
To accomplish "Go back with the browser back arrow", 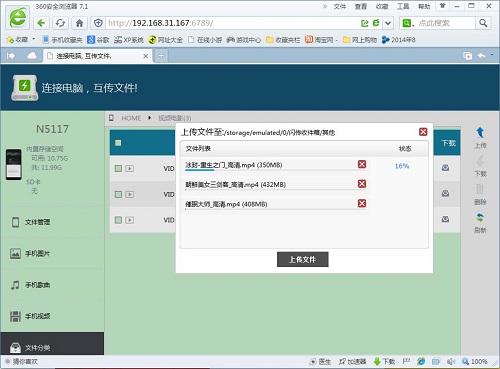I will 41,23.
